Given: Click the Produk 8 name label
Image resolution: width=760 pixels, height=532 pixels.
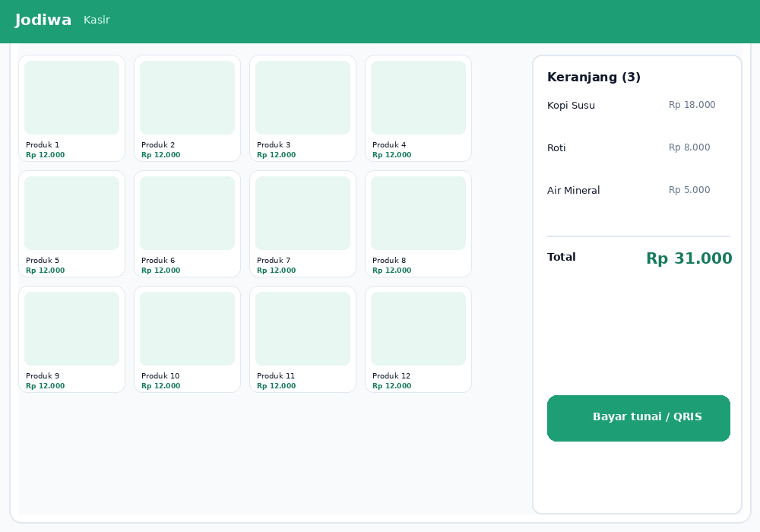Looking at the screenshot, I should pyautogui.click(x=389, y=260).
